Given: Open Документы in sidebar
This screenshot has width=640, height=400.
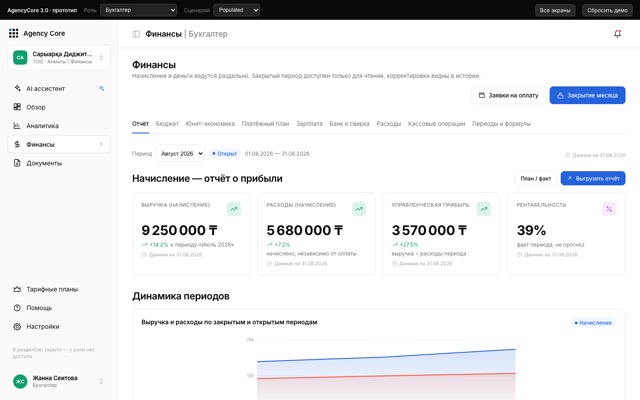Looking at the screenshot, I should click(59, 163).
